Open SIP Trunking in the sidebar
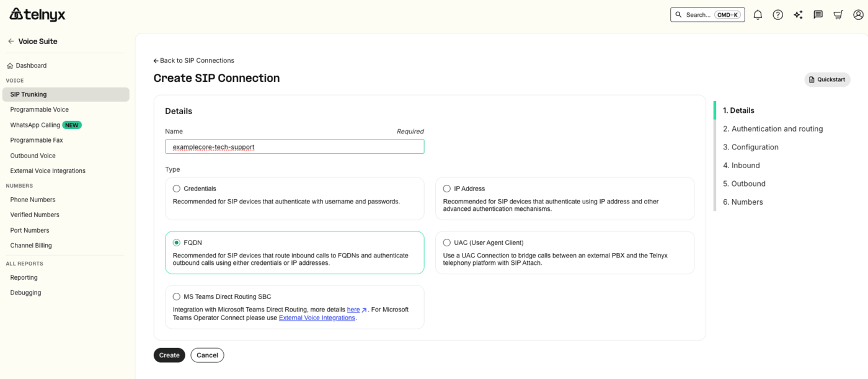Viewport: 868px width, 379px height. tap(66, 94)
